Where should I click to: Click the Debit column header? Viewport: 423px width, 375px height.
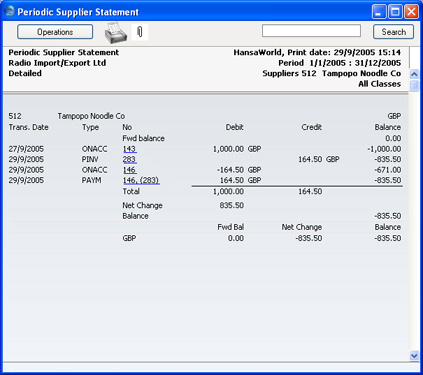tap(234, 127)
